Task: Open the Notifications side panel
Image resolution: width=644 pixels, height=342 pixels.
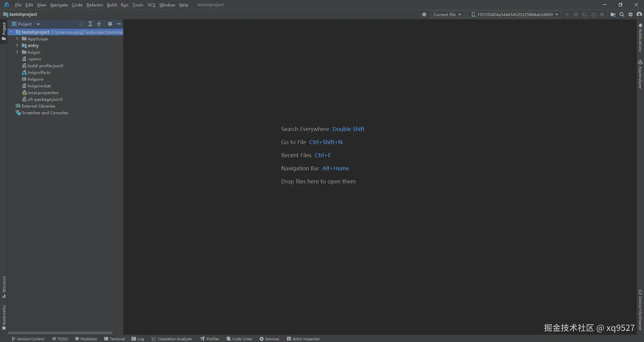Action: 640,38
